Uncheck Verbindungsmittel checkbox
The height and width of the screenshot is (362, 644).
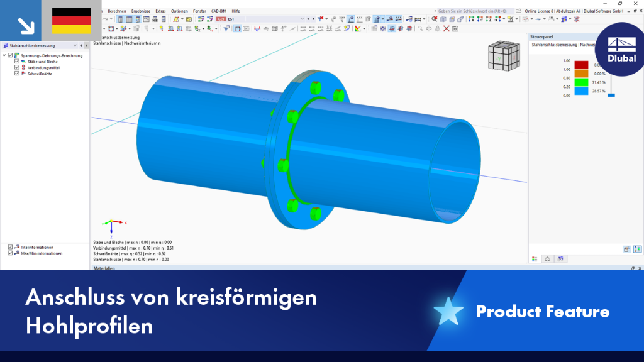pyautogui.click(x=17, y=67)
